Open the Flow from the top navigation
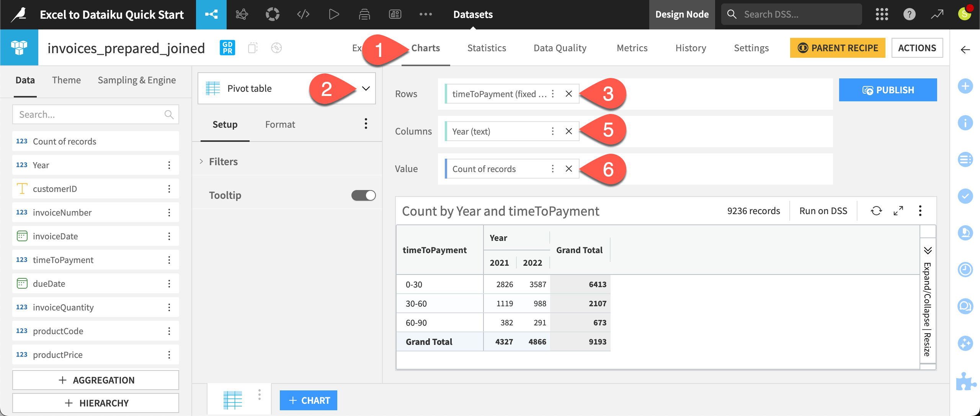Screen dimensions: 980x416 (x=211, y=14)
